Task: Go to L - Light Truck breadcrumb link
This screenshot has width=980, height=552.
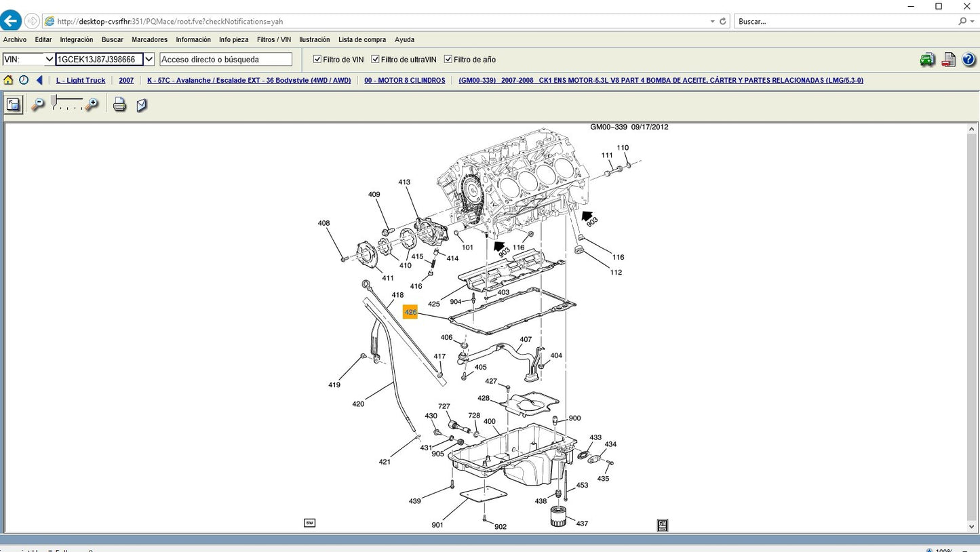Action: coord(81,81)
